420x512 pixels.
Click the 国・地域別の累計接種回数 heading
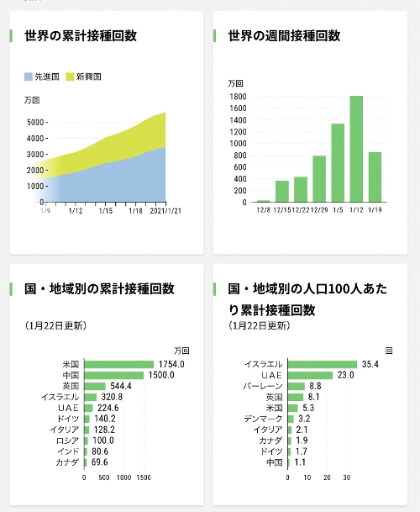tap(99, 288)
